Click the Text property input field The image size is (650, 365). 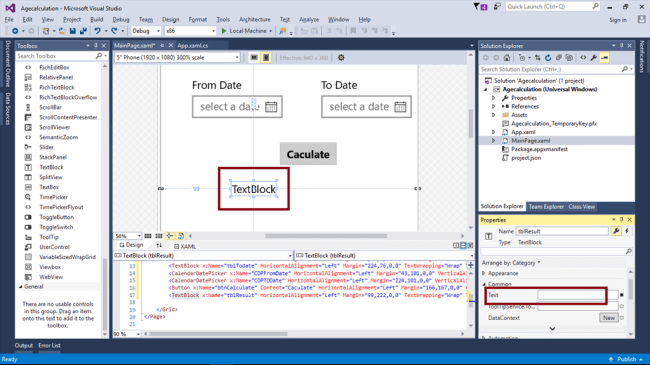pos(577,295)
